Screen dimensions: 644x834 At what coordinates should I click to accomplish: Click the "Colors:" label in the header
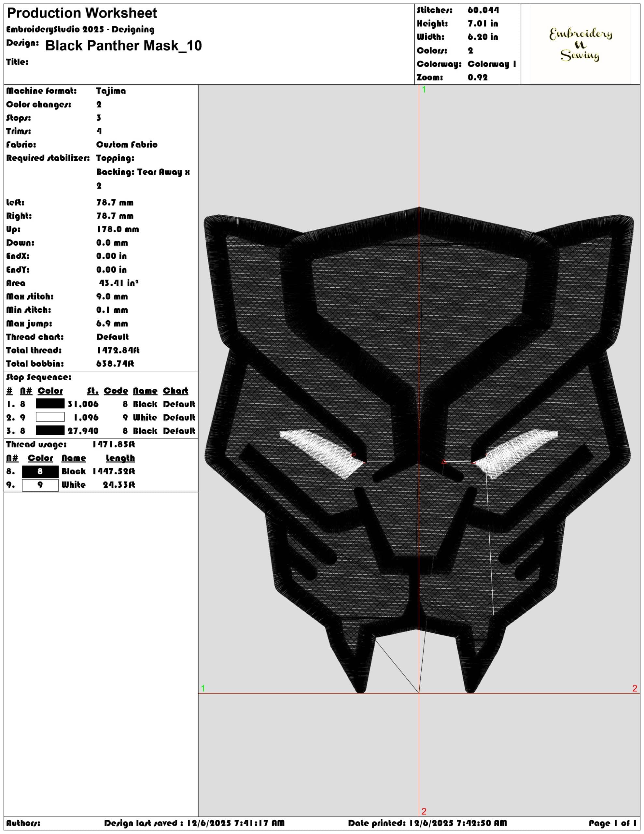[432, 50]
